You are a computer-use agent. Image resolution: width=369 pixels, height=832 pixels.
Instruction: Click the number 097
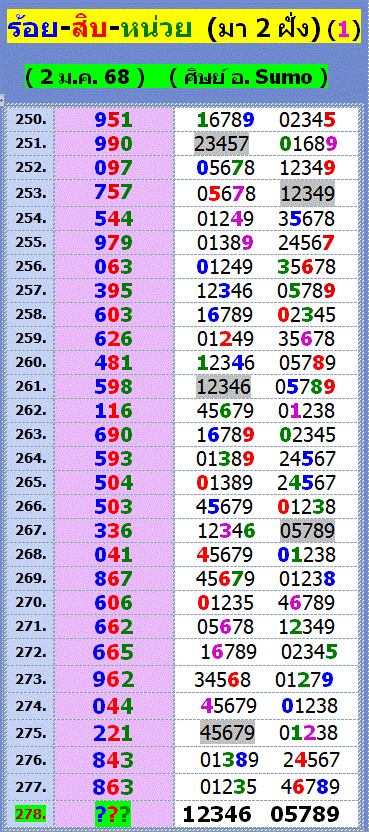[x=114, y=168]
